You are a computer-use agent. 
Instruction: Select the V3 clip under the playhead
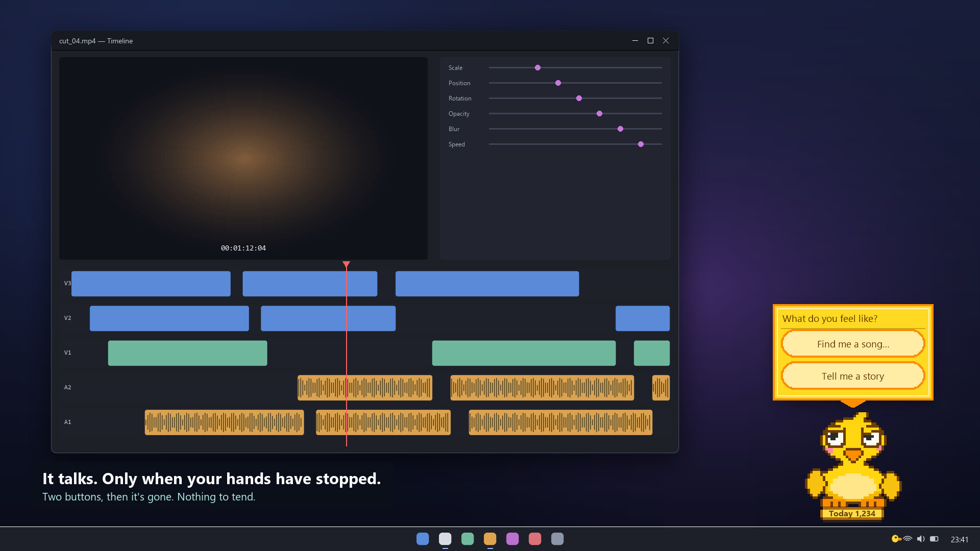point(310,284)
